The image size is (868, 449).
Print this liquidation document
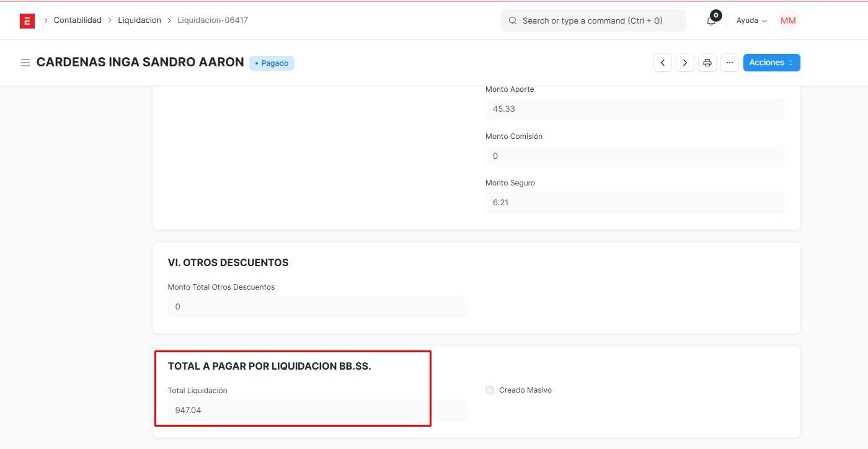coord(707,63)
